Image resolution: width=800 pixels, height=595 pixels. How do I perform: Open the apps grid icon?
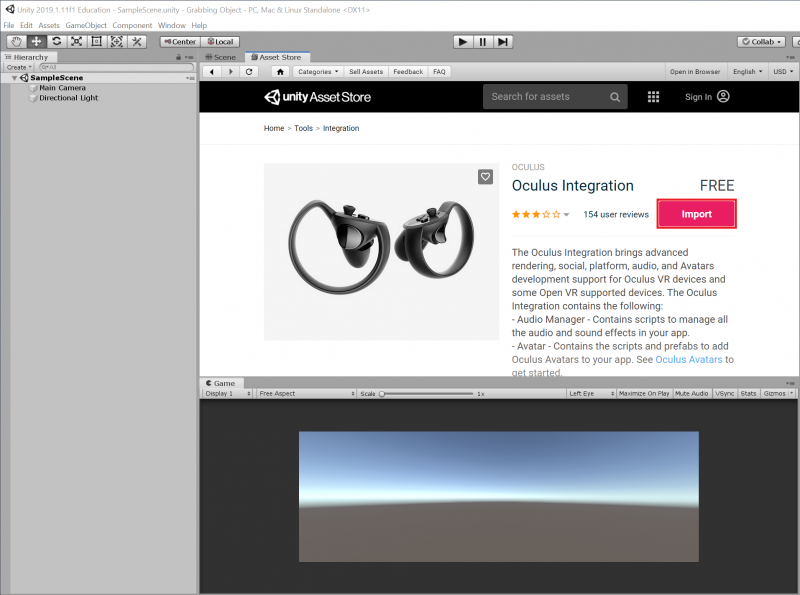tap(654, 97)
